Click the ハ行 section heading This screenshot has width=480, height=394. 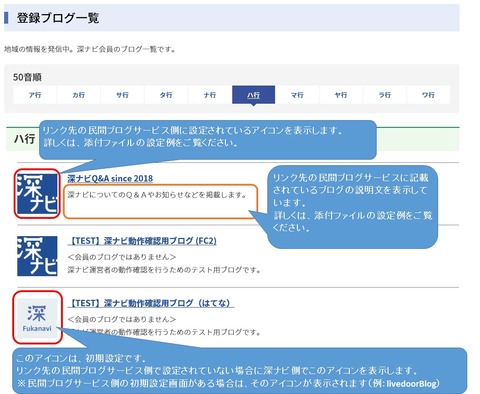click(24, 139)
